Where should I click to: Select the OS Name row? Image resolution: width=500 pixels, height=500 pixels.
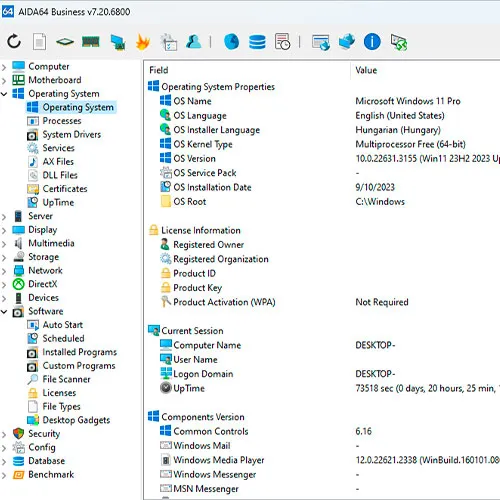pyautogui.click(x=322, y=101)
